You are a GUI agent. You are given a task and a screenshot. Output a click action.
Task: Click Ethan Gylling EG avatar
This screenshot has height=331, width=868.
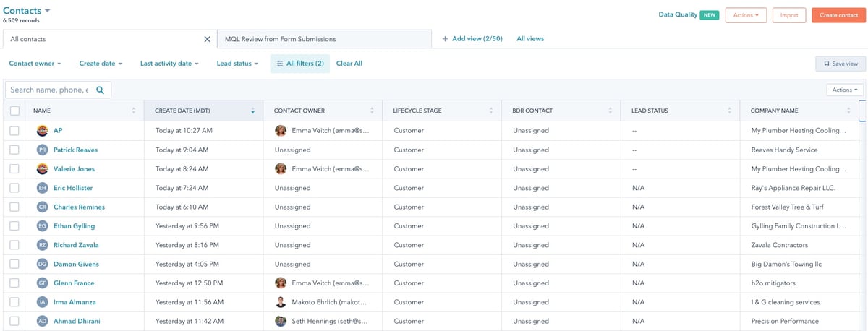(x=42, y=225)
